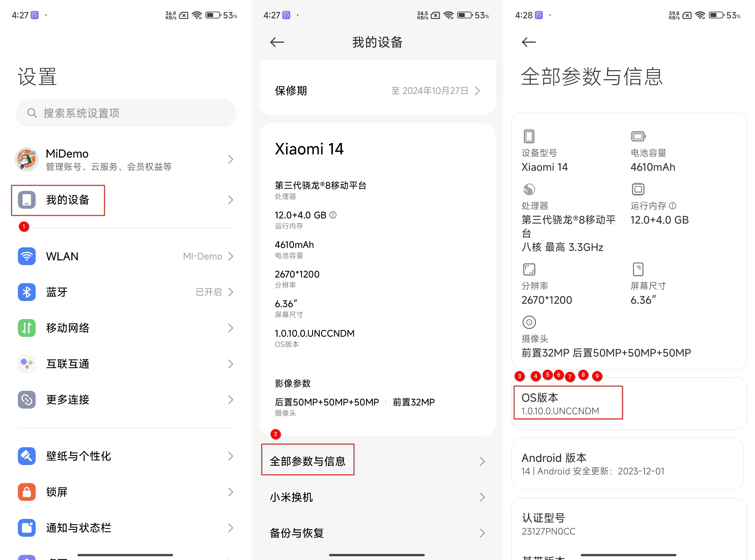755x560 pixels.
Task: Tap the Wi-Fi status icon in 我的设备 status bar
Action: click(x=448, y=15)
